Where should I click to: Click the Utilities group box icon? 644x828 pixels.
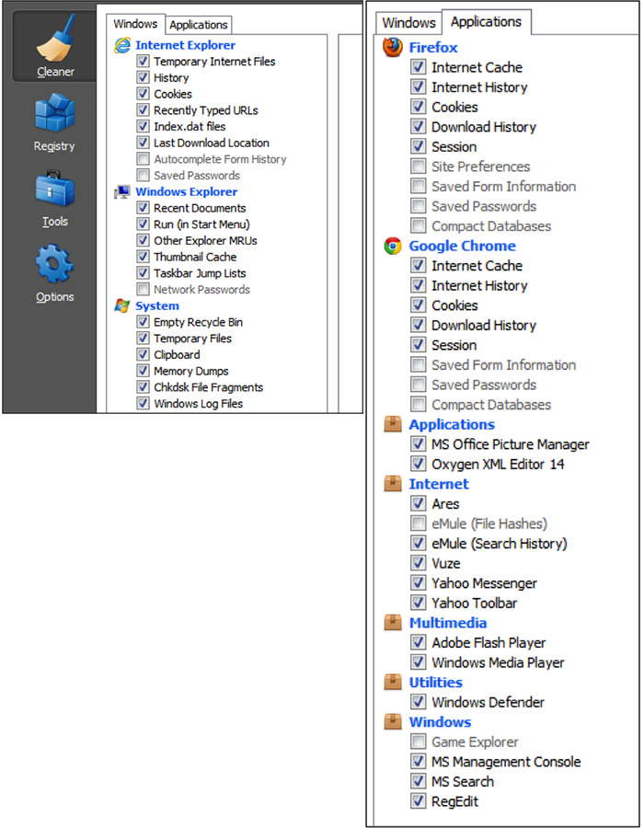392,683
